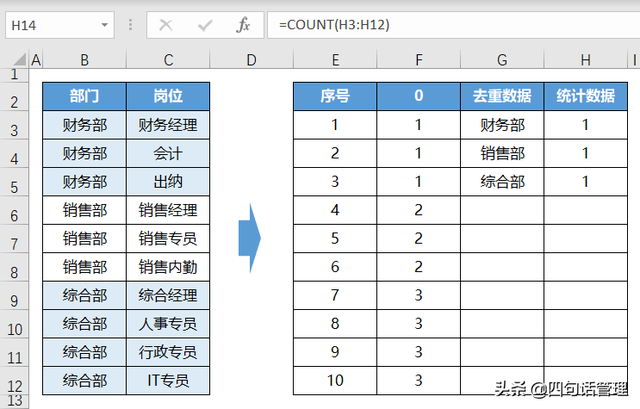Image resolution: width=640 pixels, height=409 pixels.
Task: Click the 岗位 header cell
Action: [168, 96]
